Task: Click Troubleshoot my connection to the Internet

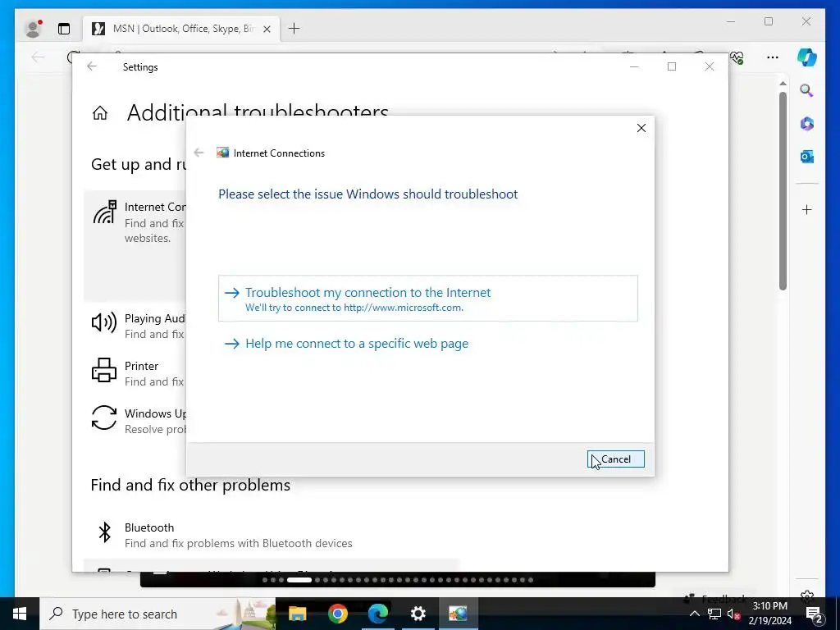Action: 427,299
